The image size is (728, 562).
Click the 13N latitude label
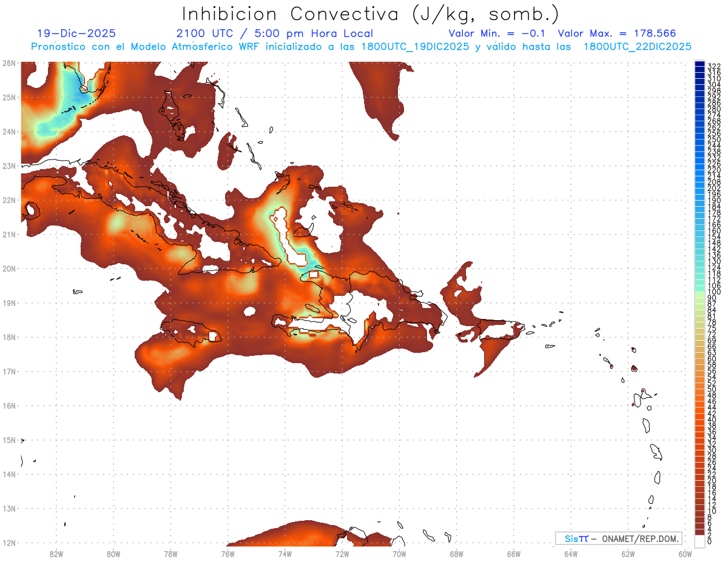click(9, 509)
